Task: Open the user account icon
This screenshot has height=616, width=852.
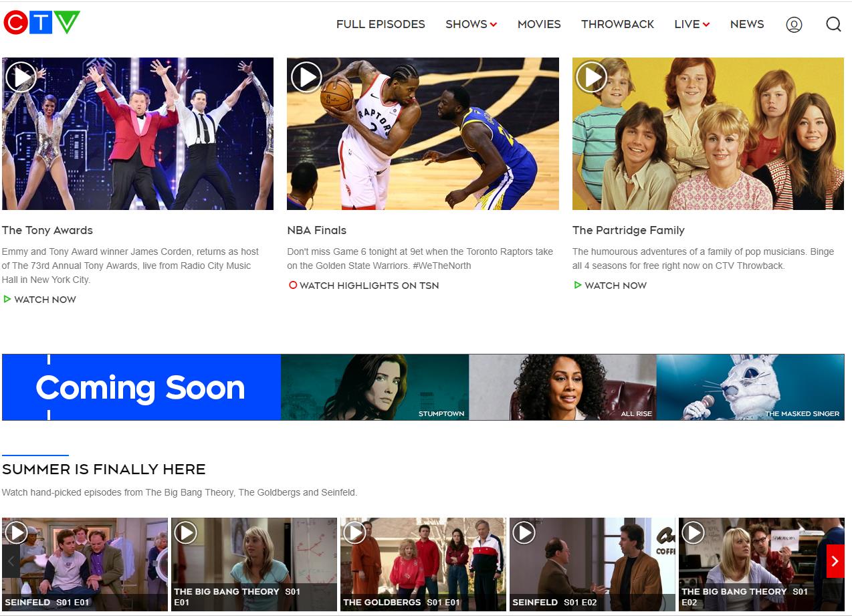Action: 794,25
